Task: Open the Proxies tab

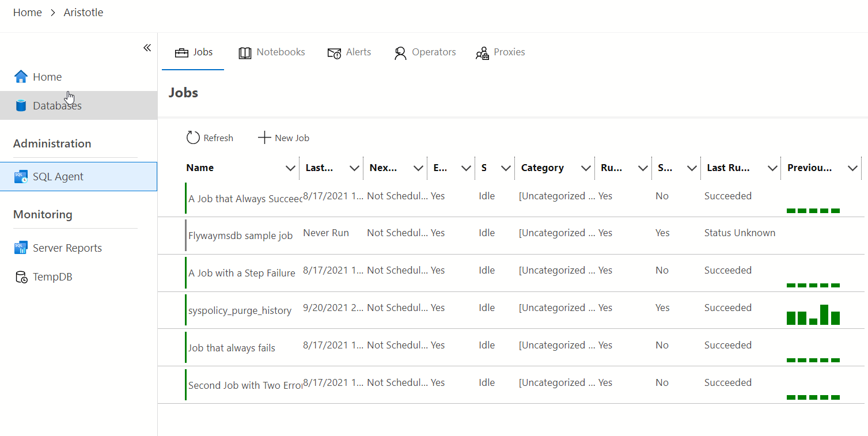Action: click(500, 52)
